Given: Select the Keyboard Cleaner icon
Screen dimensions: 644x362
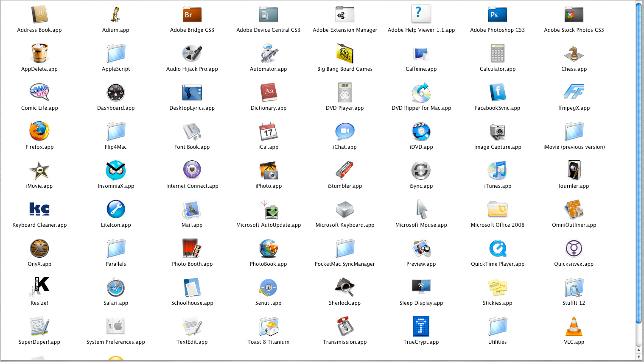Looking at the screenshot, I should [x=39, y=209].
